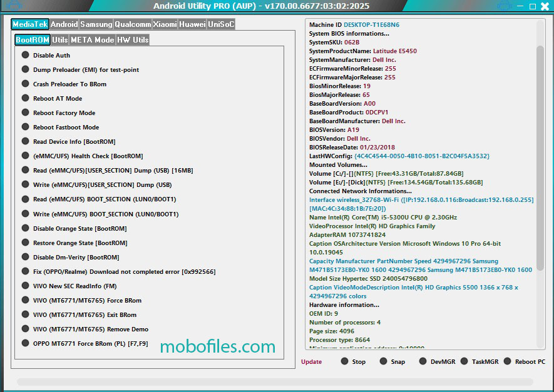Select VIVO (MT6771/MT6765) Exit BRom
554x392 pixels.
pos(79,314)
